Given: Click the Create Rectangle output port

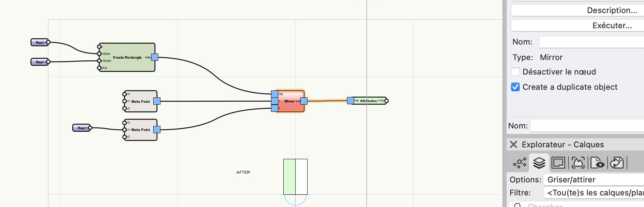Looking at the screenshot, I should coord(155,57).
